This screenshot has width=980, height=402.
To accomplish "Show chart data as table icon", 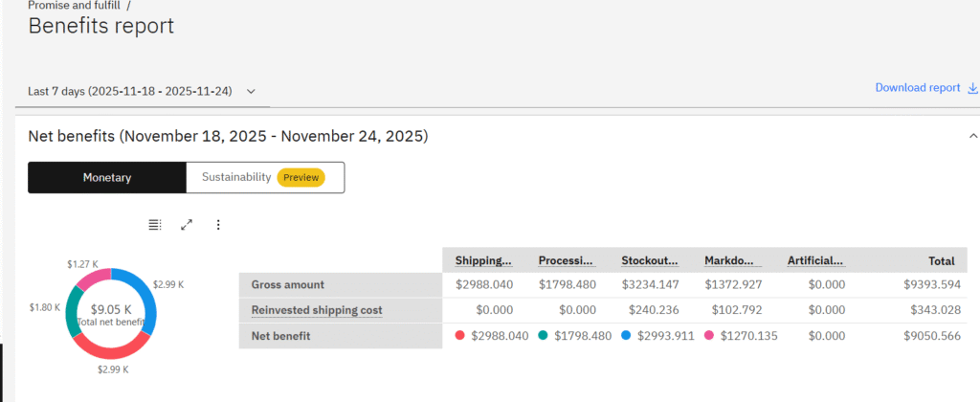I will pyautogui.click(x=155, y=225).
